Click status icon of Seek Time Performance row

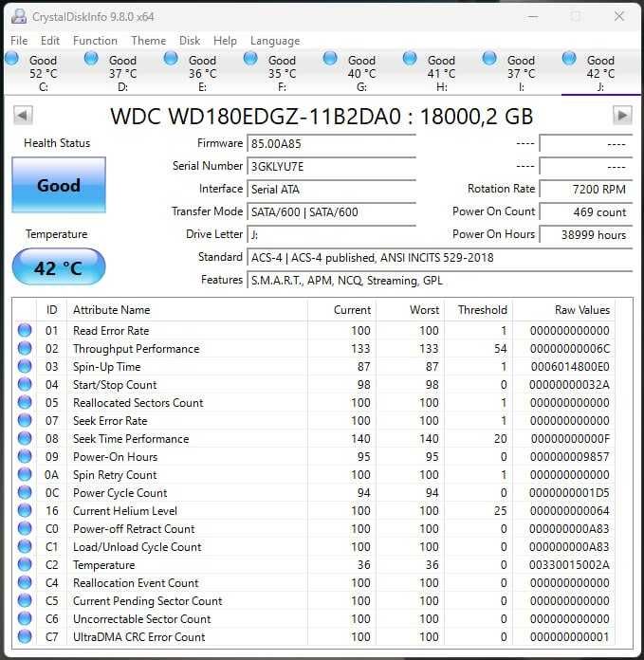[25, 439]
